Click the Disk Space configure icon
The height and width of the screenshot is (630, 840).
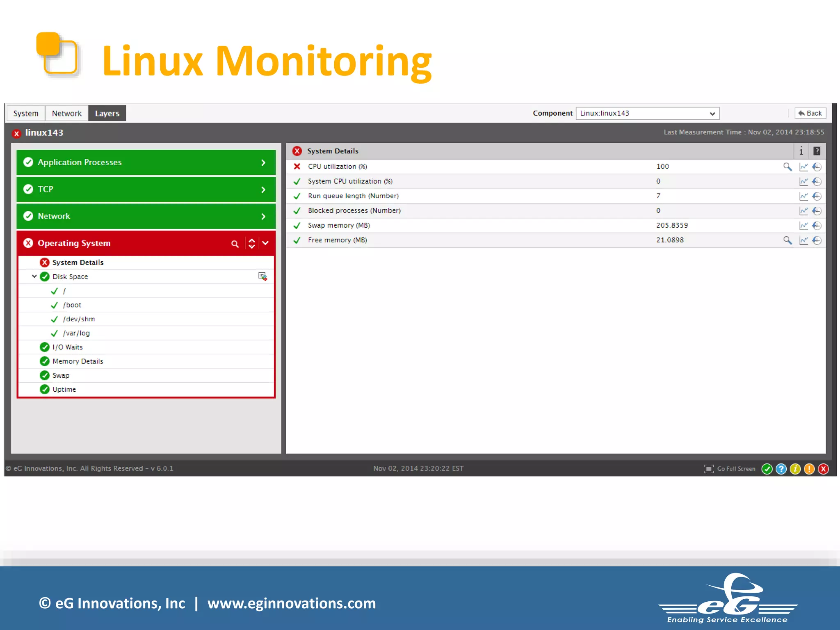[262, 276]
